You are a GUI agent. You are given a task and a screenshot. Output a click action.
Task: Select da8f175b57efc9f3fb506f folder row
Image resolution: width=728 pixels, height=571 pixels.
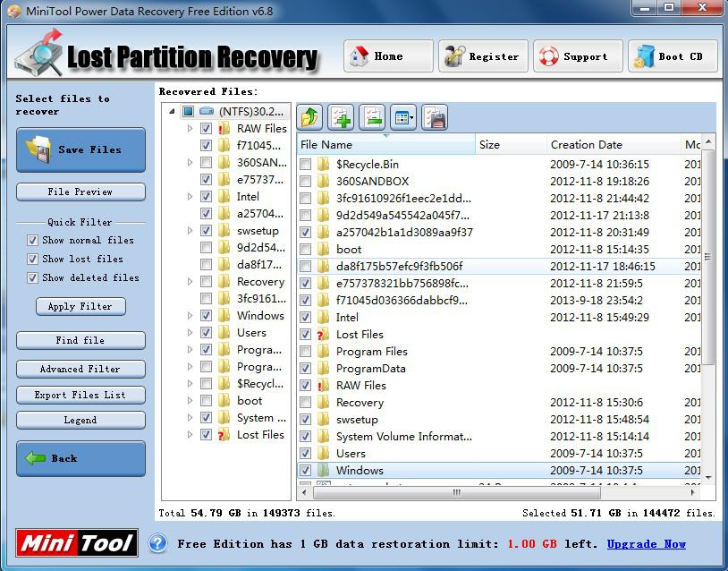click(499, 266)
